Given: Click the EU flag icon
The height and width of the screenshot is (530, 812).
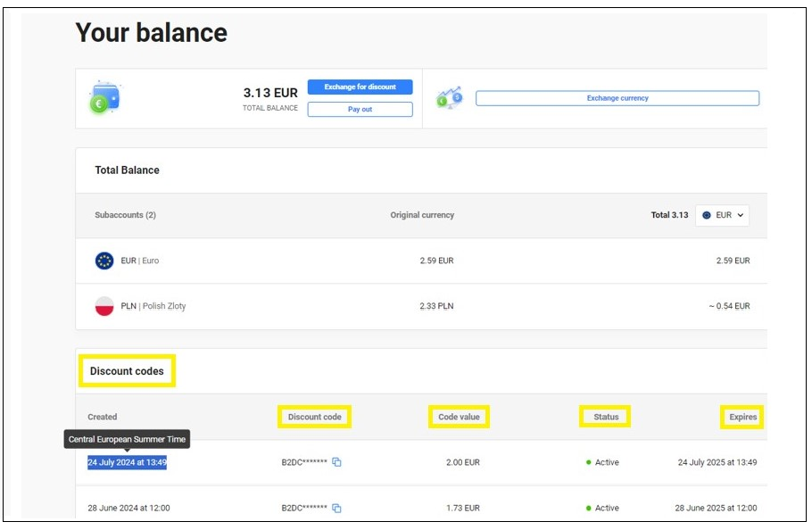Looking at the screenshot, I should (x=104, y=261).
